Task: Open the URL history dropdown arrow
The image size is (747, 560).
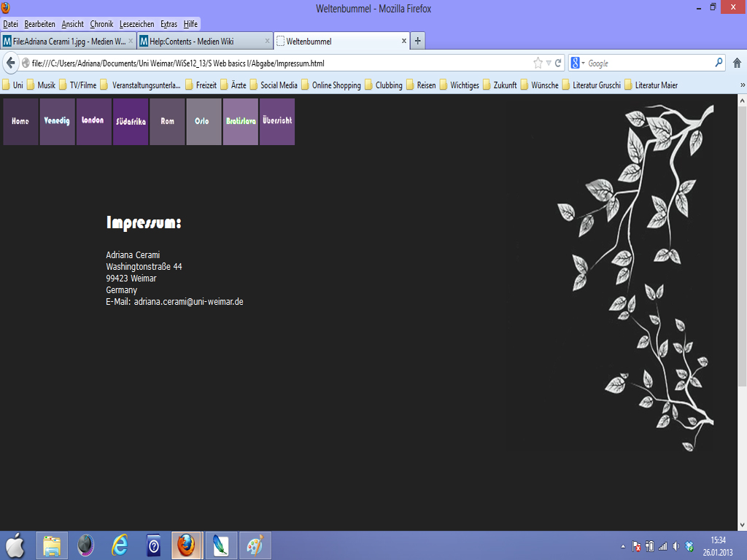Action: pos(549,63)
